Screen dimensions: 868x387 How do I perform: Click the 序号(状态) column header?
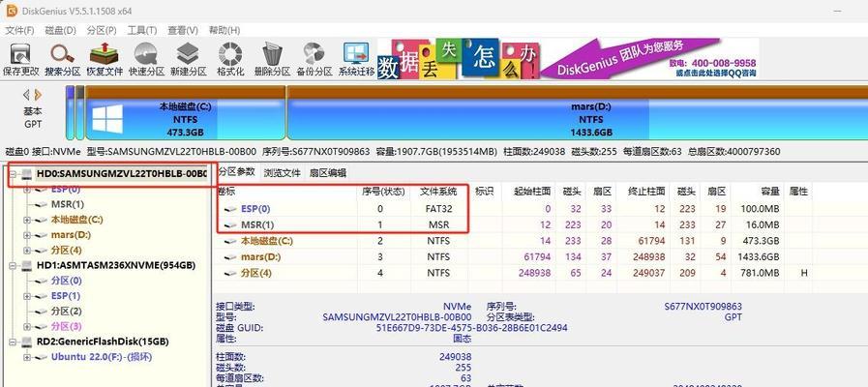click(x=383, y=192)
